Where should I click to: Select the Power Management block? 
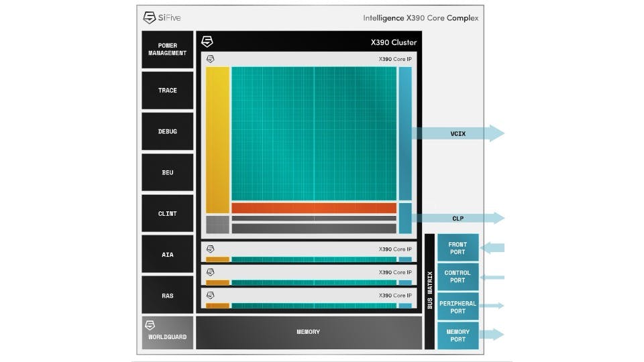point(168,49)
